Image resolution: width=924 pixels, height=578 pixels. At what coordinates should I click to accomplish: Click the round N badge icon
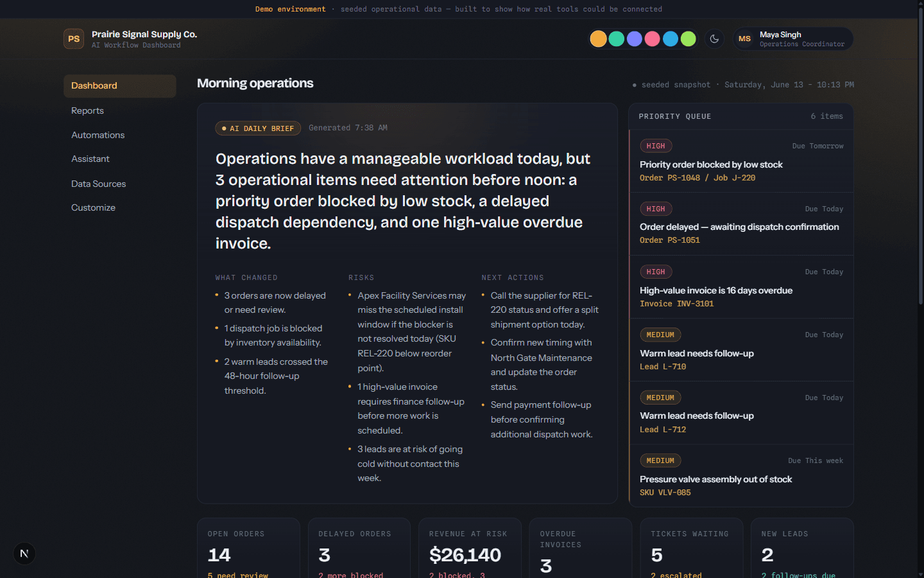tap(24, 554)
